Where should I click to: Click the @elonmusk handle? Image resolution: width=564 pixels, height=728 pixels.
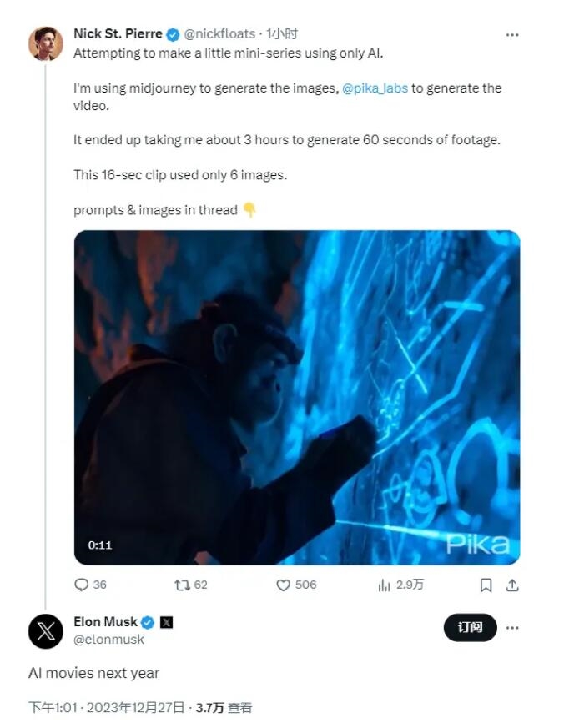(109, 640)
